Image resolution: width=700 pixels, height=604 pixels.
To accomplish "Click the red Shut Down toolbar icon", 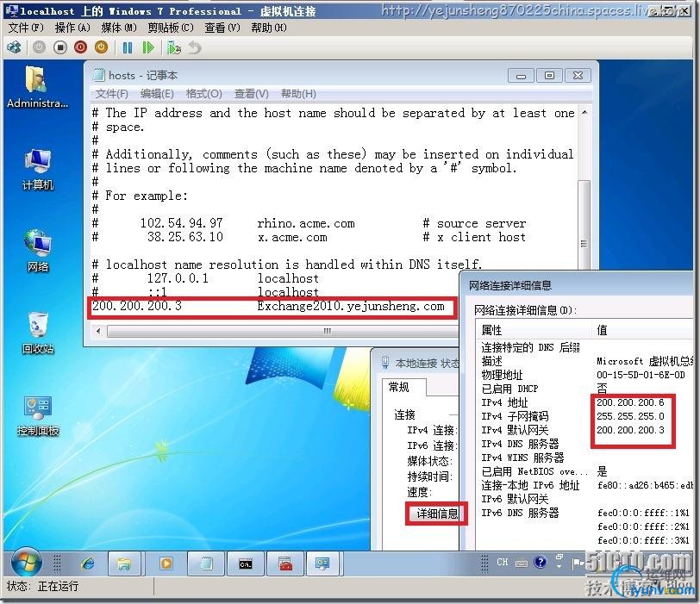I will [x=80, y=47].
